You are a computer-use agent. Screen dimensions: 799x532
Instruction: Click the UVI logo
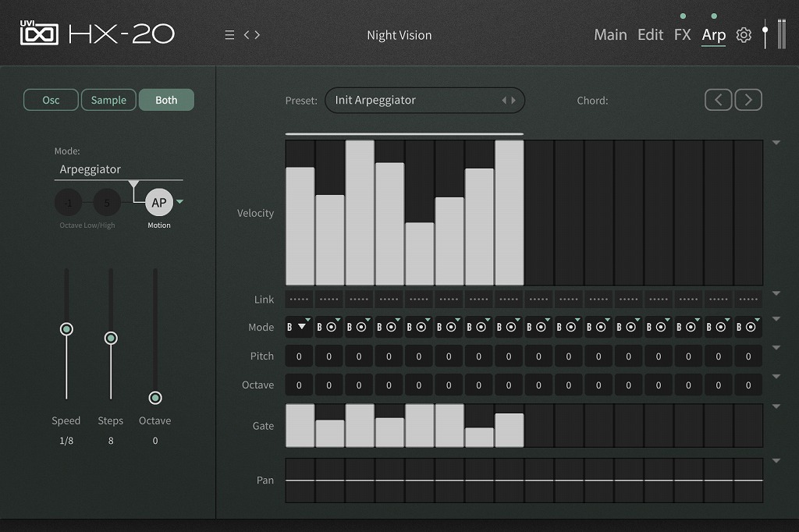39,34
